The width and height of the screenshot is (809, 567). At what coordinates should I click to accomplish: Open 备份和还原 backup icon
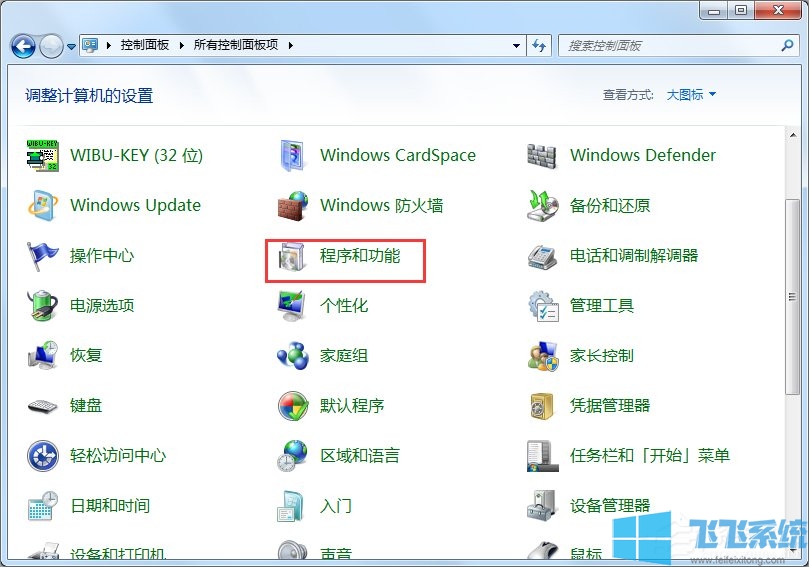pyautogui.click(x=541, y=206)
